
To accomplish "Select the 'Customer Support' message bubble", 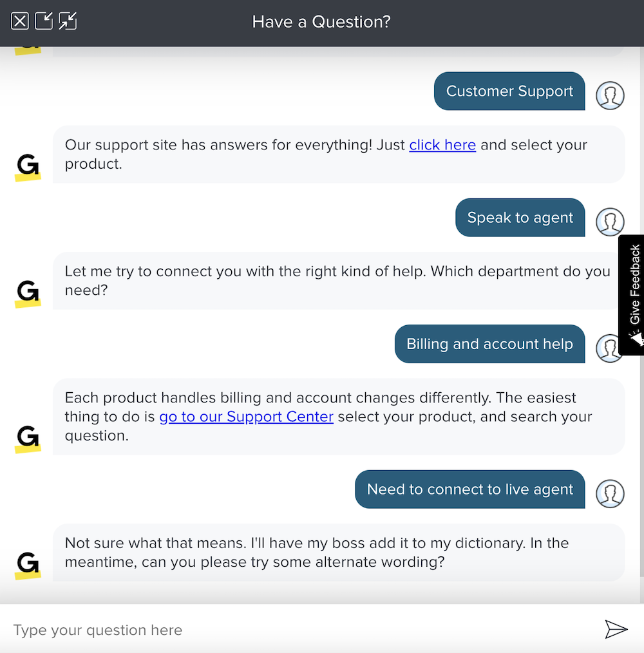I will 509,91.
